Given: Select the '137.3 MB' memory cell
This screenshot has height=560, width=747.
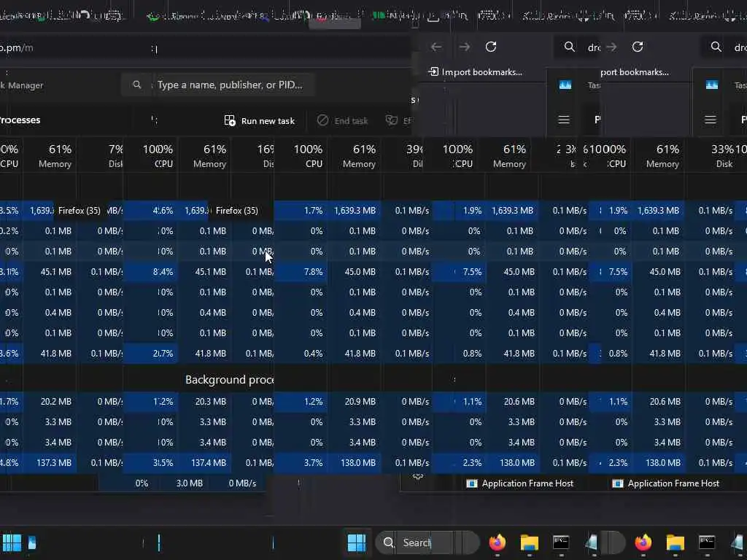Looking at the screenshot, I should 50,462.
